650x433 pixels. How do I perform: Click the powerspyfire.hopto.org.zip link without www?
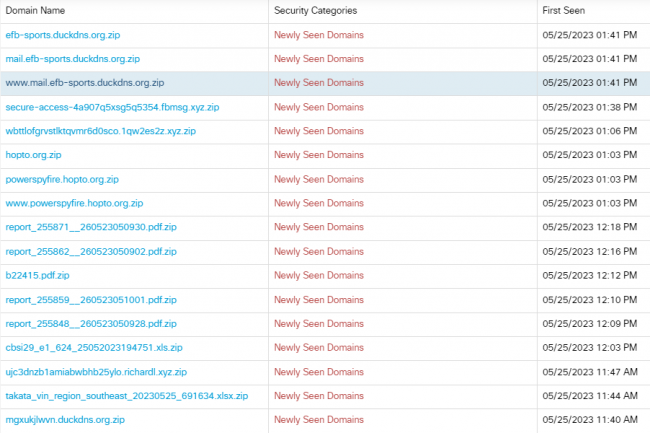[62, 179]
